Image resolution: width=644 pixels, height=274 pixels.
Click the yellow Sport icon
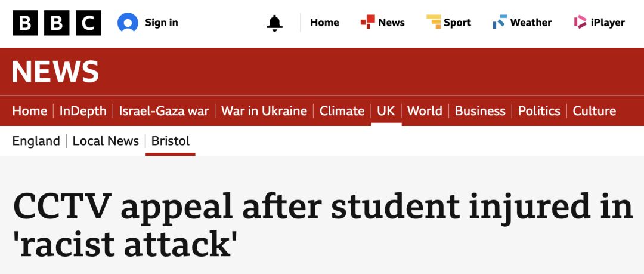click(434, 23)
